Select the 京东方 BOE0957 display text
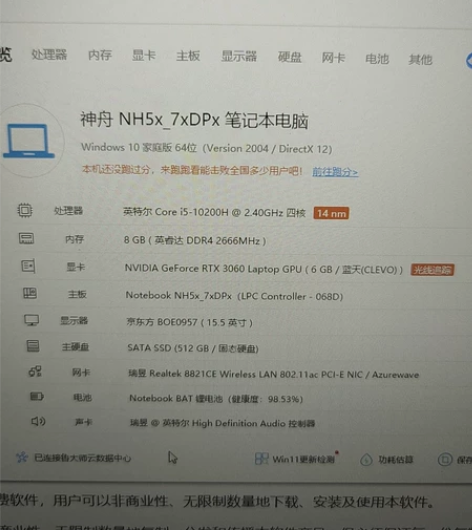The width and height of the screenshot is (472, 530). click(190, 322)
